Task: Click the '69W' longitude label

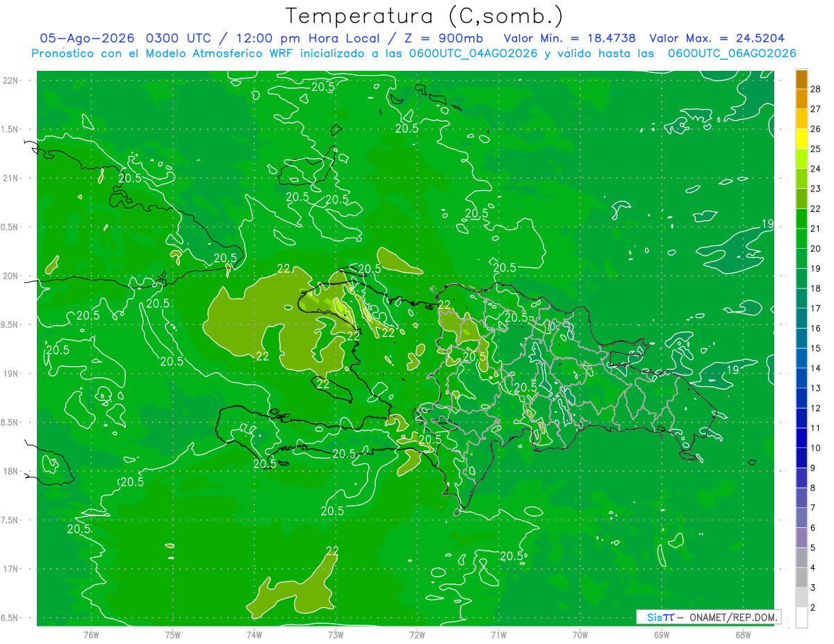Action: [x=661, y=635]
